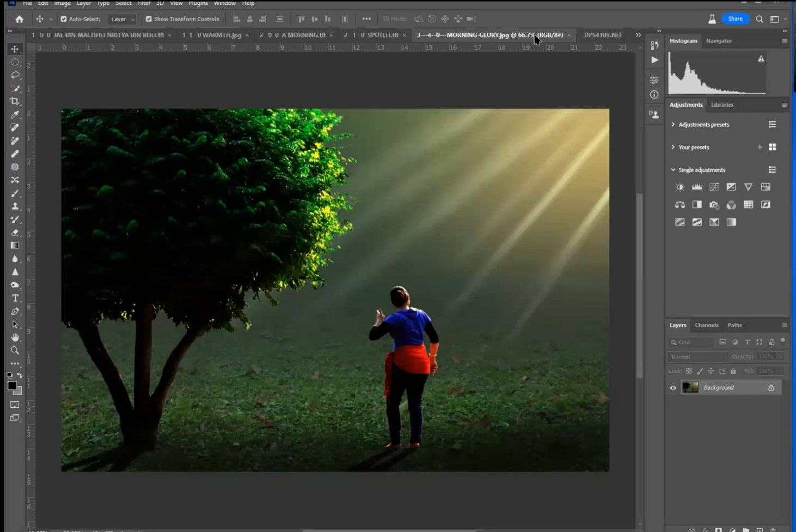Click the foreground color swatch
The height and width of the screenshot is (532, 796).
pyautogui.click(x=12, y=386)
